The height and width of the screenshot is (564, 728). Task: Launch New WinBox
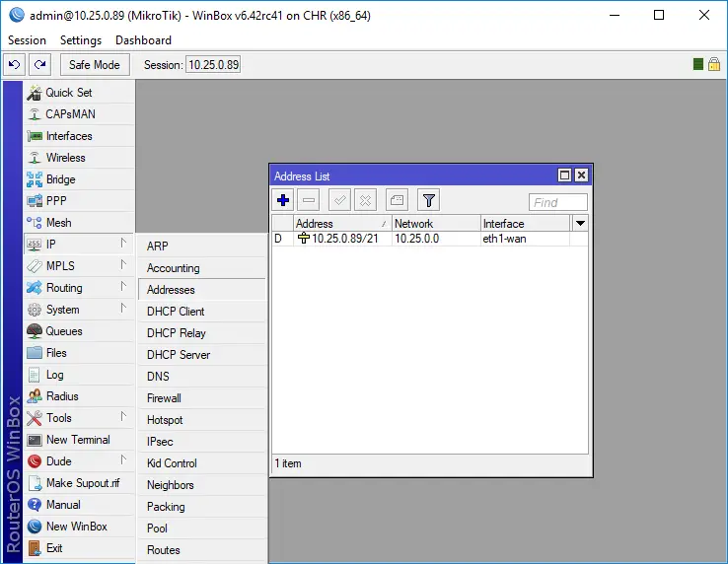(79, 527)
